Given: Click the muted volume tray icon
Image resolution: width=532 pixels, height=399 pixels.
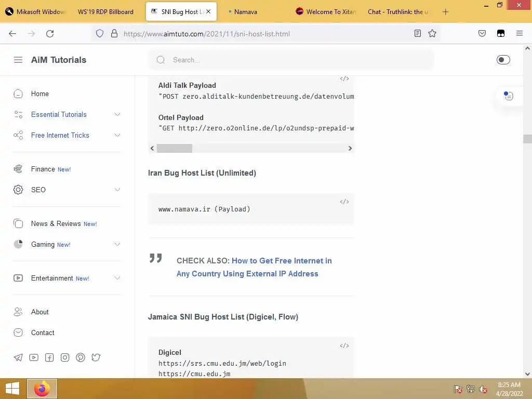Looking at the screenshot, I should coord(483,389).
